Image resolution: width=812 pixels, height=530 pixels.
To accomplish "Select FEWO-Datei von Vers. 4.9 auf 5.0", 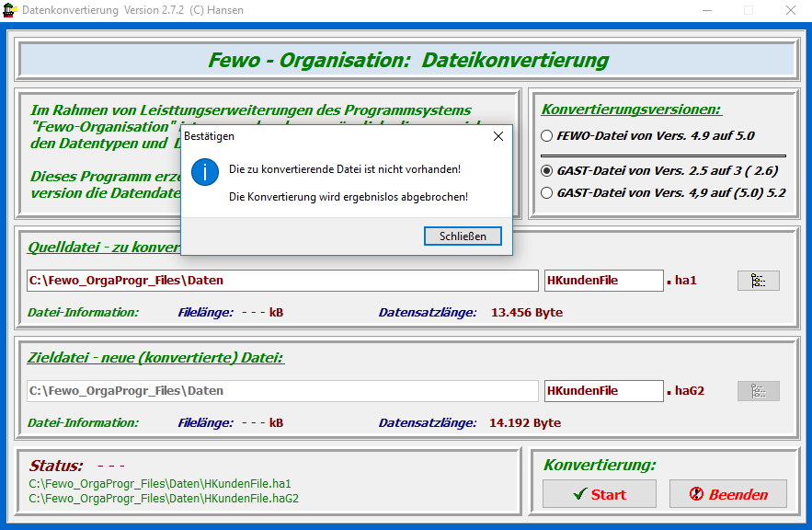I will [x=547, y=135].
